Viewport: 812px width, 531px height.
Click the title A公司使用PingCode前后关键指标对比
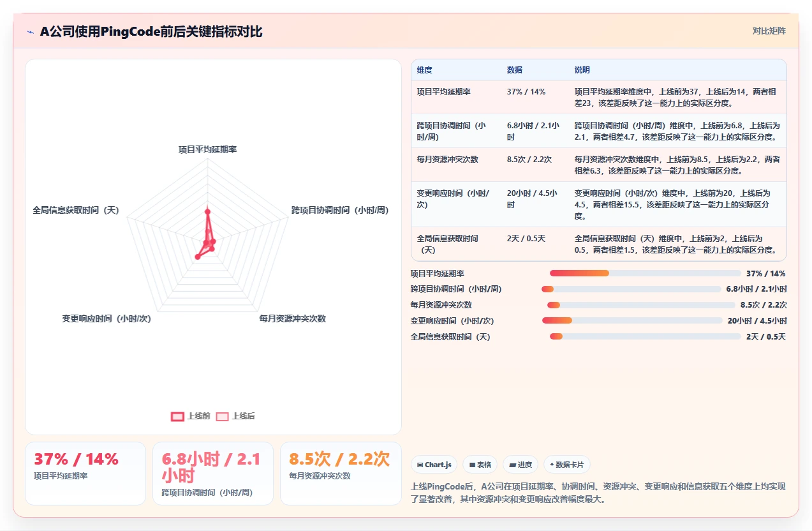point(151,31)
